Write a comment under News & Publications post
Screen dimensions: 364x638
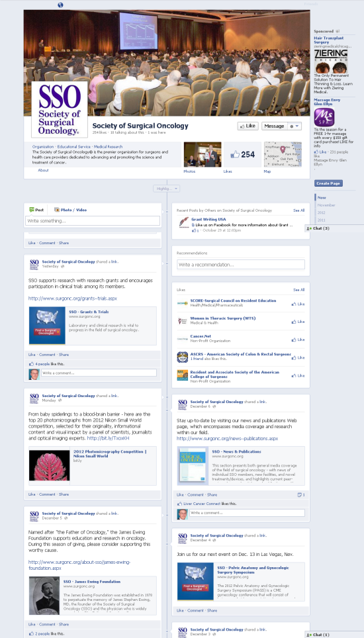[247, 513]
